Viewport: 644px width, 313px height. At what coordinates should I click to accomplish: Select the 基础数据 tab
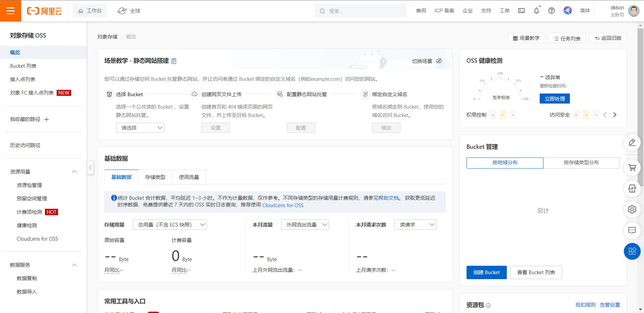[x=121, y=177]
